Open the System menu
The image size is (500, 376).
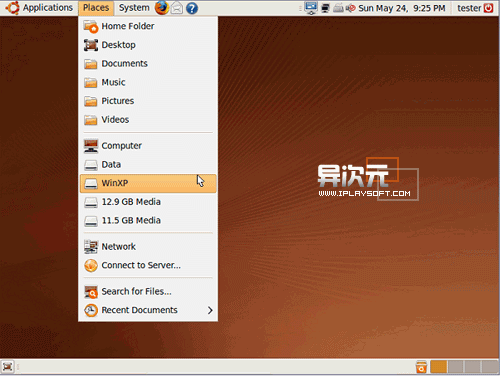coord(134,8)
